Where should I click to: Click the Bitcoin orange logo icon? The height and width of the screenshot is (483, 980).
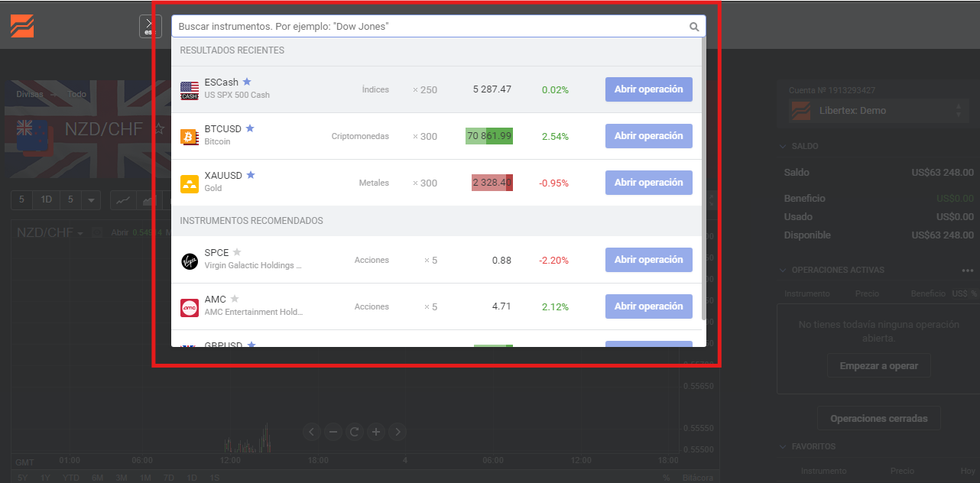pyautogui.click(x=190, y=137)
